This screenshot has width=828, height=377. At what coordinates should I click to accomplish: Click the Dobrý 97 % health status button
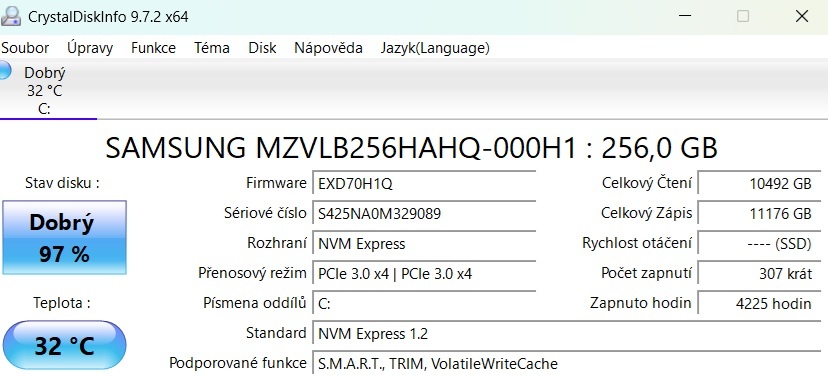(x=64, y=238)
